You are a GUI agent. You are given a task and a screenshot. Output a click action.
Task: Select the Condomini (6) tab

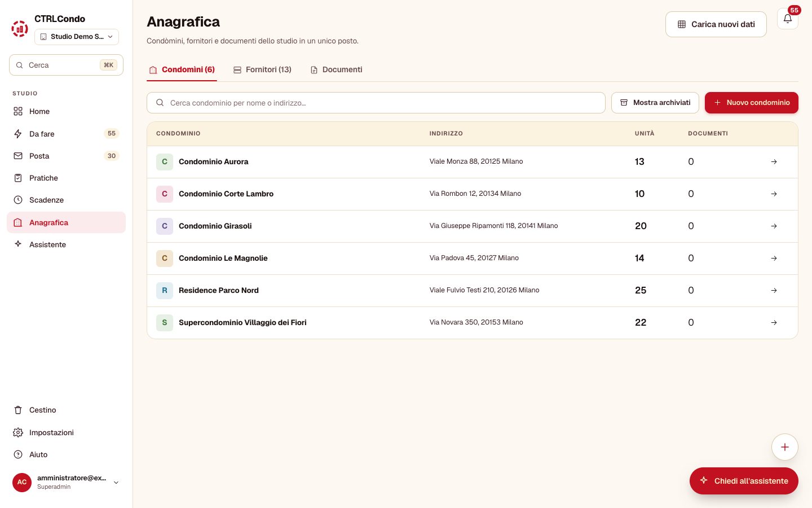coord(182,69)
